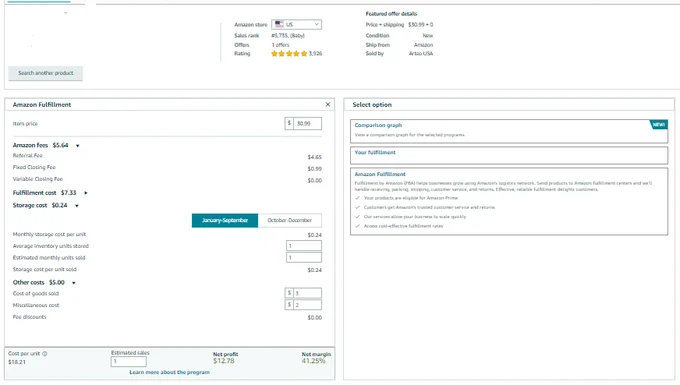Click the Net margin value 41.25%

point(313,361)
